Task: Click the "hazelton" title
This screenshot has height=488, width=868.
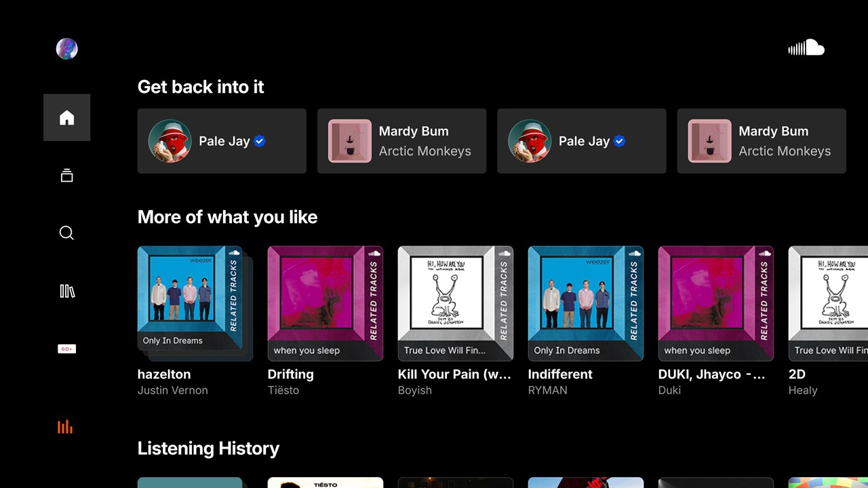Action: [164, 374]
